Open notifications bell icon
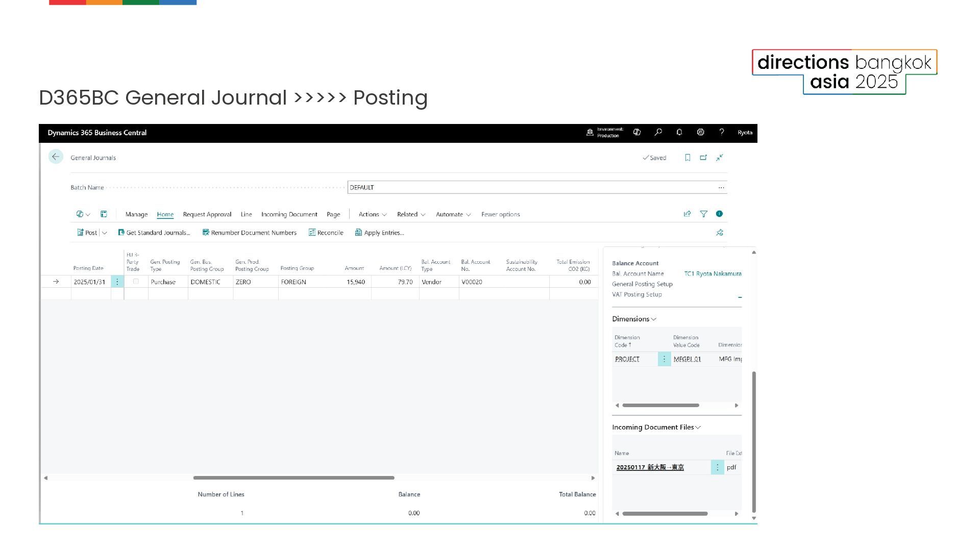980x551 pixels. [679, 132]
